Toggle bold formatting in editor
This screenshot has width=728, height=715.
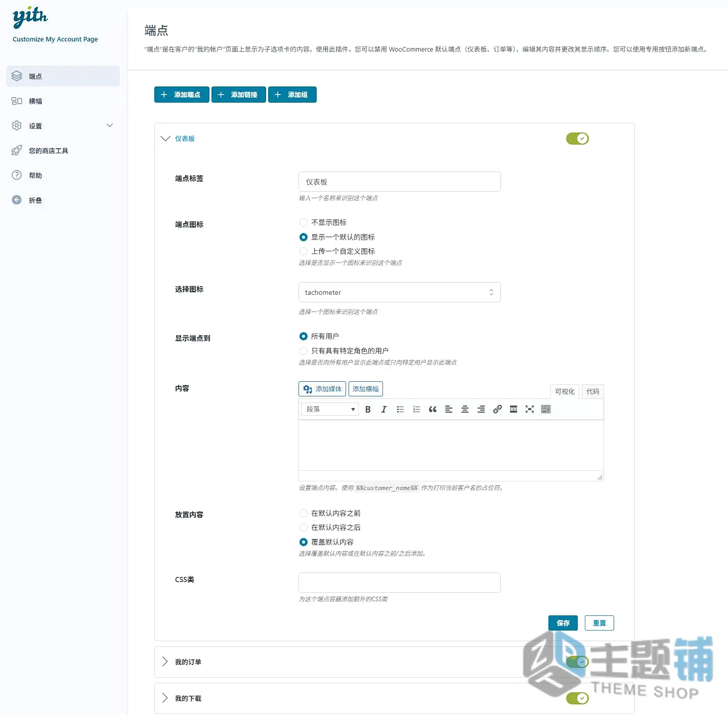(368, 409)
